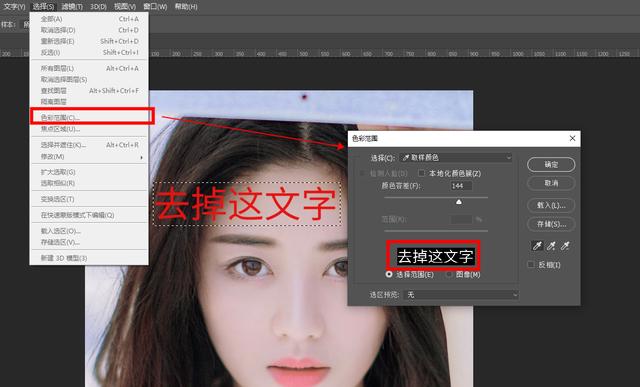
Task: Click the 确定 button
Action: click(x=551, y=165)
